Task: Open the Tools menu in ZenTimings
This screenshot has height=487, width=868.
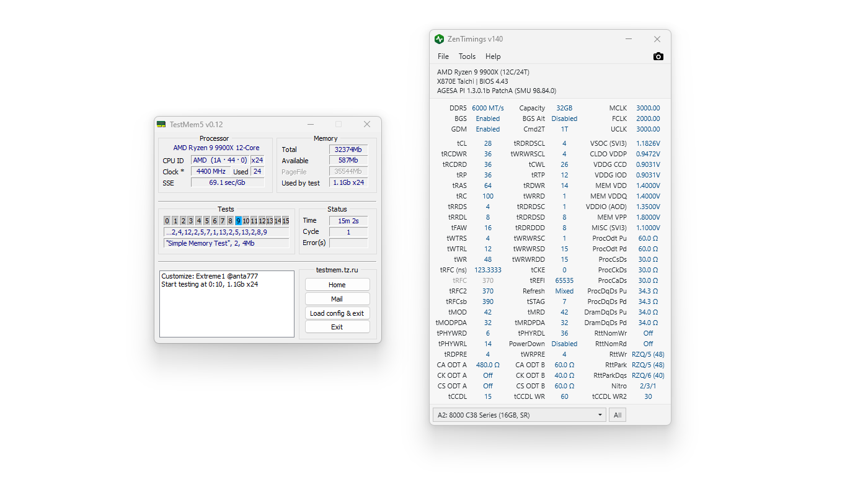Action: tap(467, 56)
